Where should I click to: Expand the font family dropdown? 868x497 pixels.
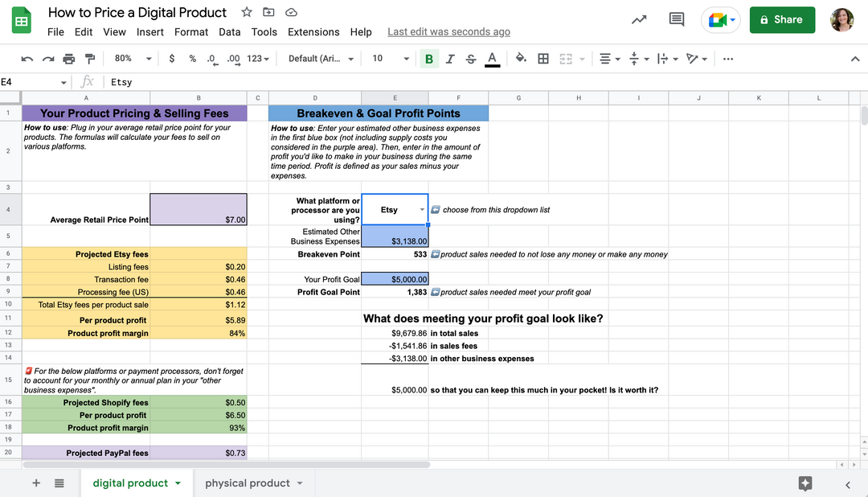click(321, 59)
